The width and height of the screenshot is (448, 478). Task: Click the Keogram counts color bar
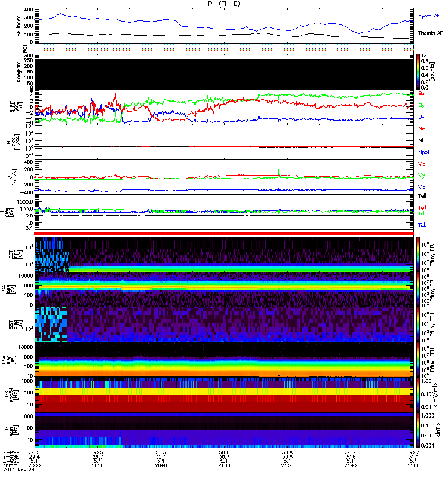[418, 72]
